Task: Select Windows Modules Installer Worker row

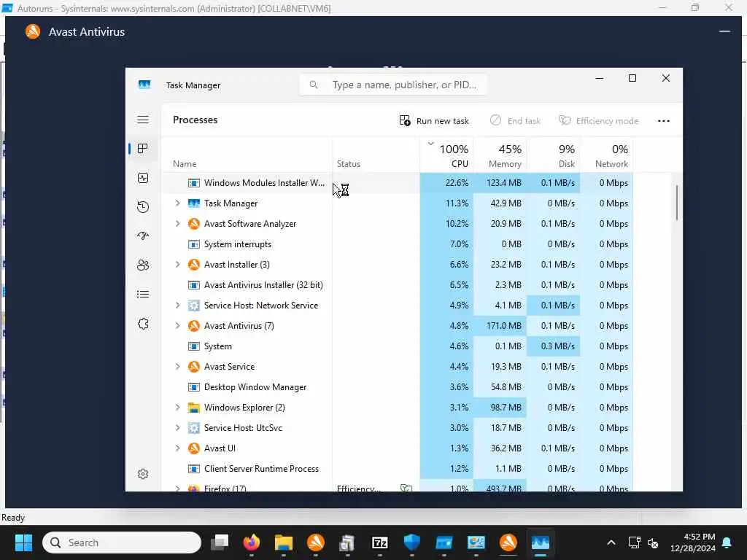Action: [398, 183]
